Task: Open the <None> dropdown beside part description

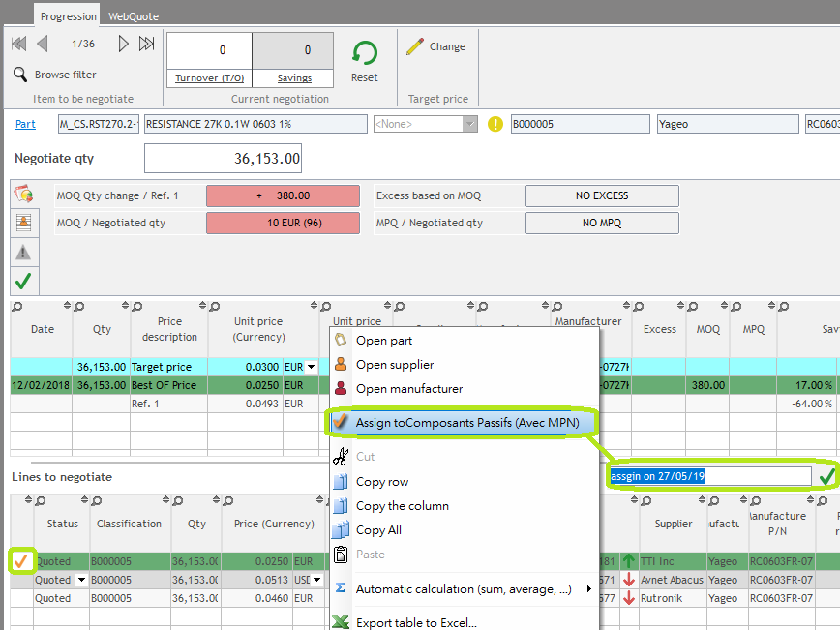Action: (470, 124)
